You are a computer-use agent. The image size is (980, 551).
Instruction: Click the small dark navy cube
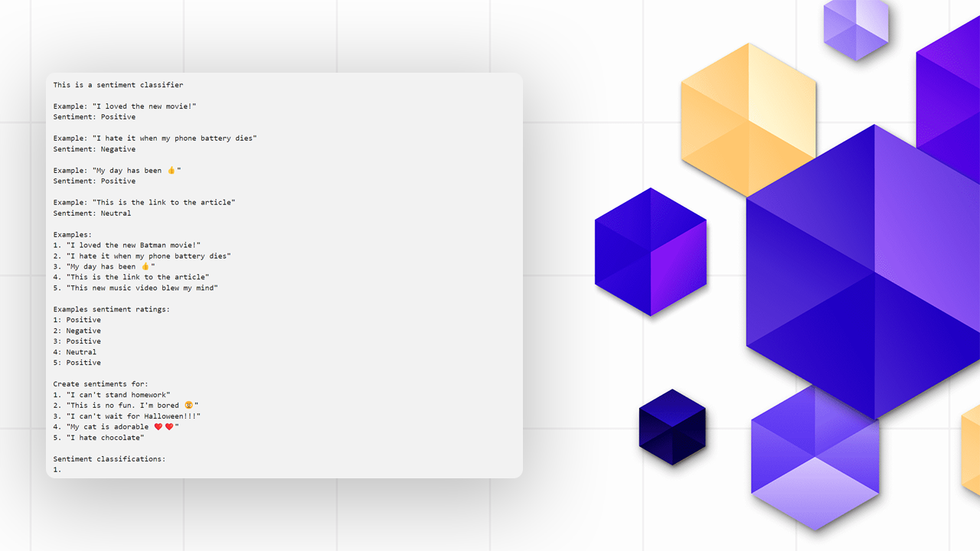(x=672, y=427)
